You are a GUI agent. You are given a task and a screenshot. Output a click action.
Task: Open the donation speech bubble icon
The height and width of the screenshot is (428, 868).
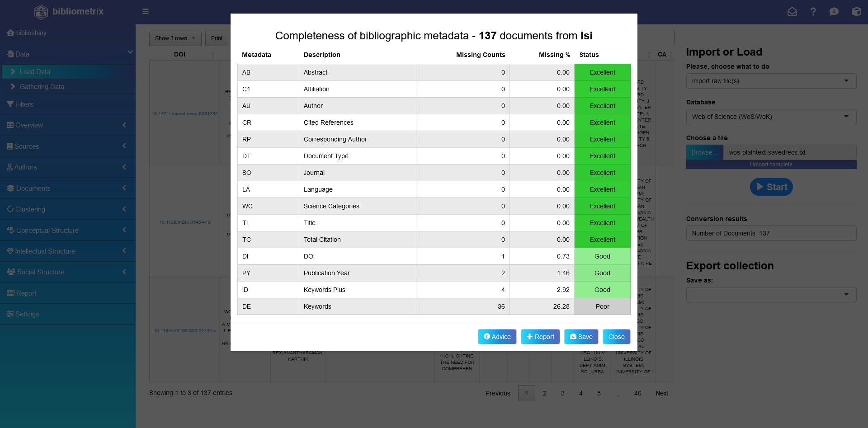834,12
